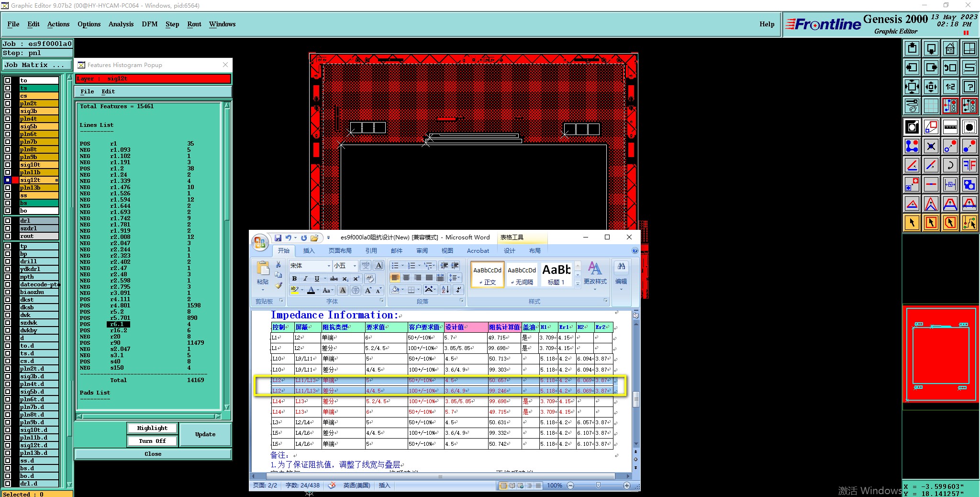Open the Analysis menu in Genesis

(121, 24)
